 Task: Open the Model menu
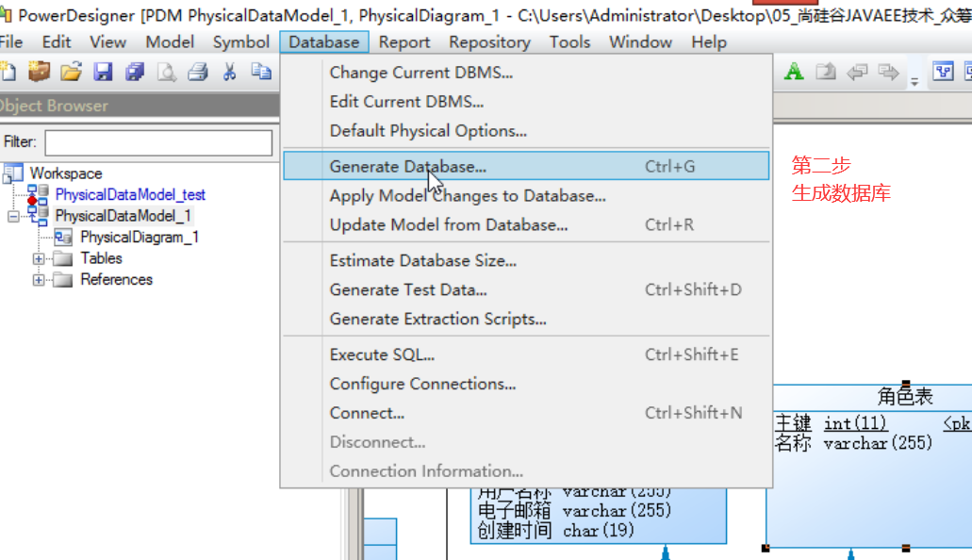[x=170, y=42]
